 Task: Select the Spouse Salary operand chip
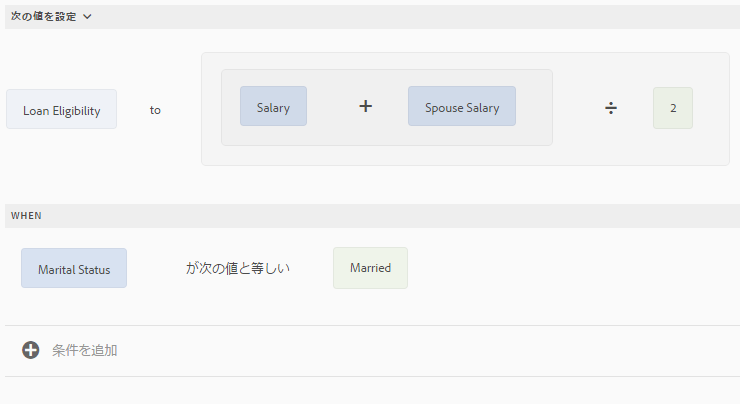coord(462,106)
